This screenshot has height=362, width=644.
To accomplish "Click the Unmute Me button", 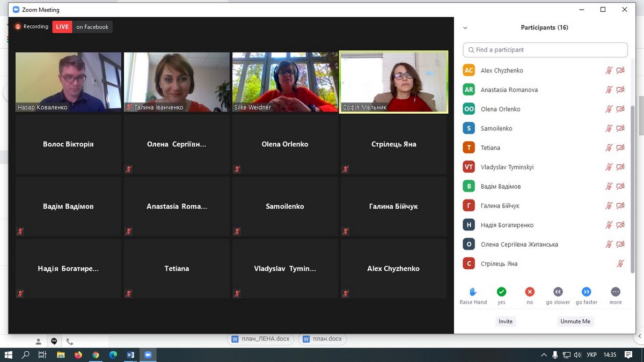I will [575, 321].
